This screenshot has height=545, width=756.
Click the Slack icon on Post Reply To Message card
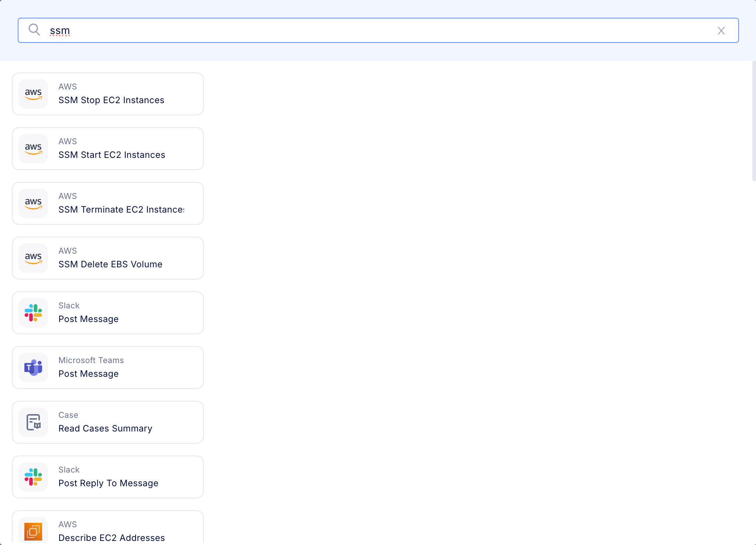(33, 477)
